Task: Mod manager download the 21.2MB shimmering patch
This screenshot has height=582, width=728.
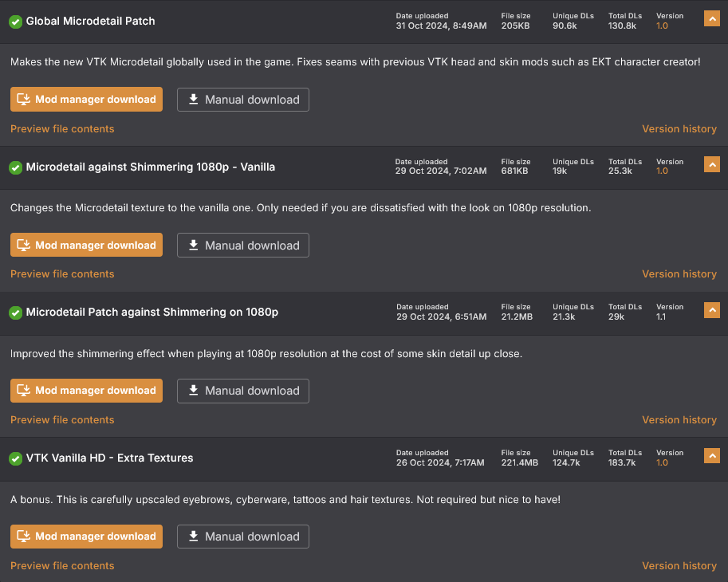Action: [86, 391]
